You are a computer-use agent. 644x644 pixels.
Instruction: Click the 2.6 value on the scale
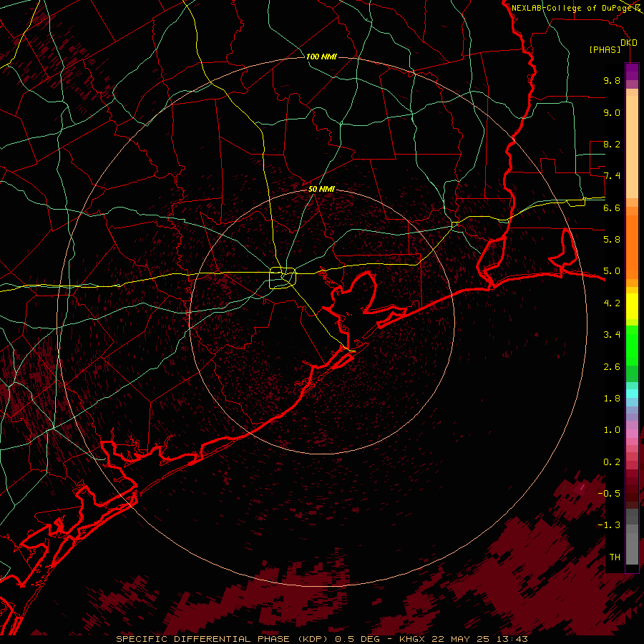tap(612, 367)
